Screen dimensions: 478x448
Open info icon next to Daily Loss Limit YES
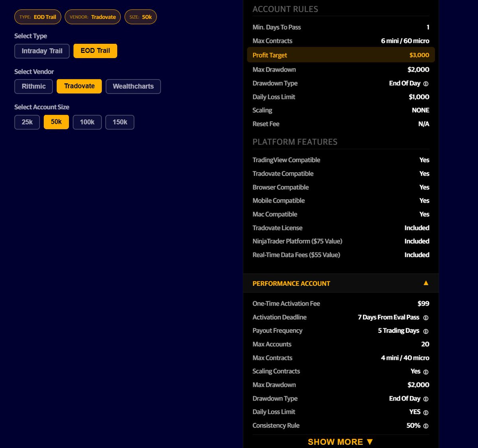[x=426, y=413]
